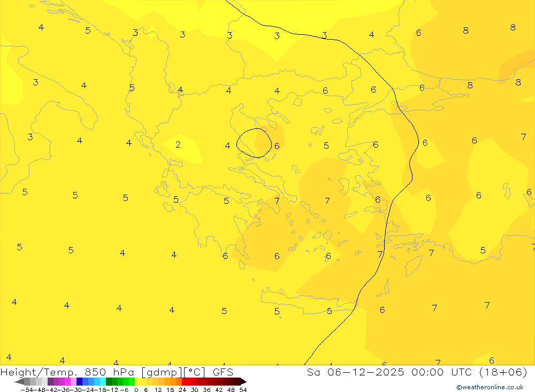Click the -30 legend scale label
This screenshot has width=535, height=392.
(77, 390)
